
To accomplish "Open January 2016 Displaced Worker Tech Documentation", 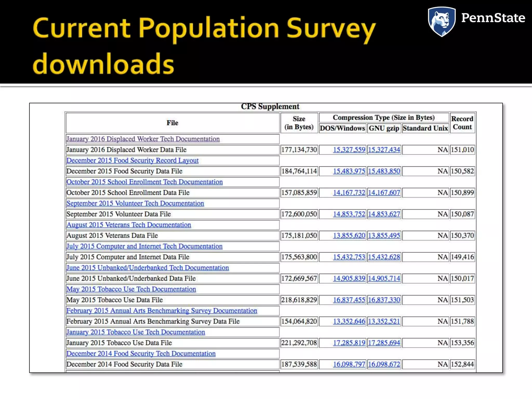I will coord(143,139).
